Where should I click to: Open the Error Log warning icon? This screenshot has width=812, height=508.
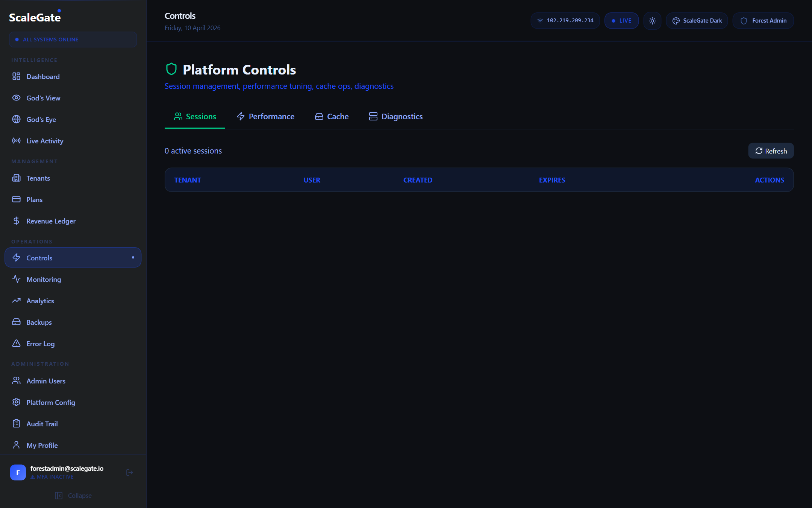16,344
